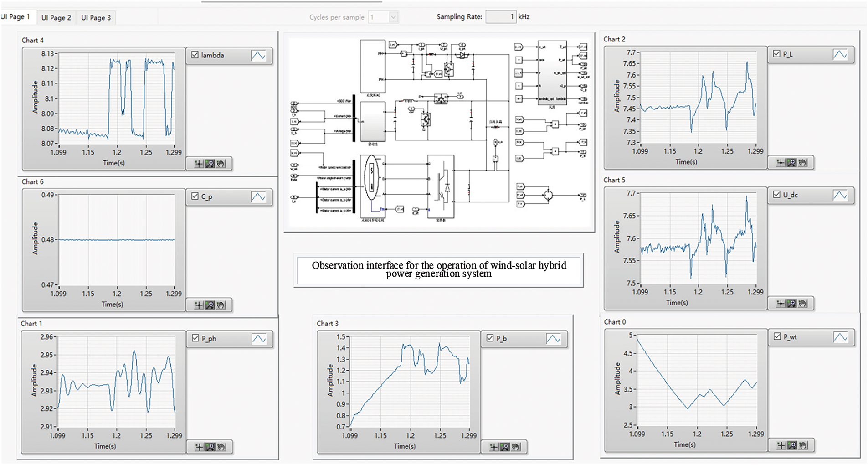Click the P_L plot line color sample
Screen dimensions: 868x465
tap(840, 54)
